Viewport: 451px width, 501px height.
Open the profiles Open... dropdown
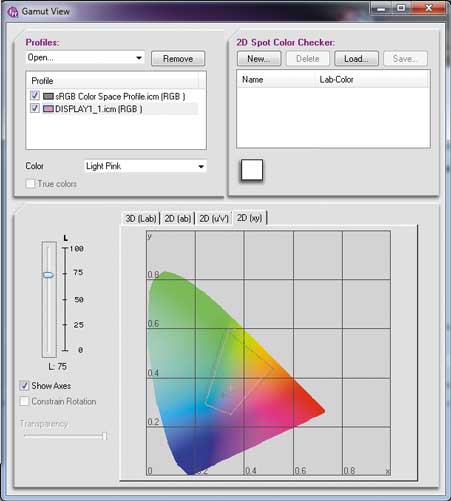(x=85, y=58)
